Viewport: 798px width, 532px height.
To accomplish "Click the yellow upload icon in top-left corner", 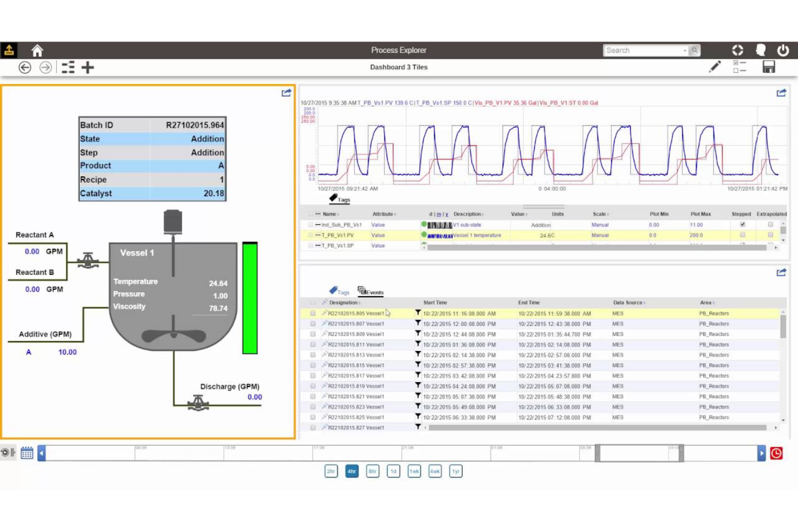I will tap(9, 50).
